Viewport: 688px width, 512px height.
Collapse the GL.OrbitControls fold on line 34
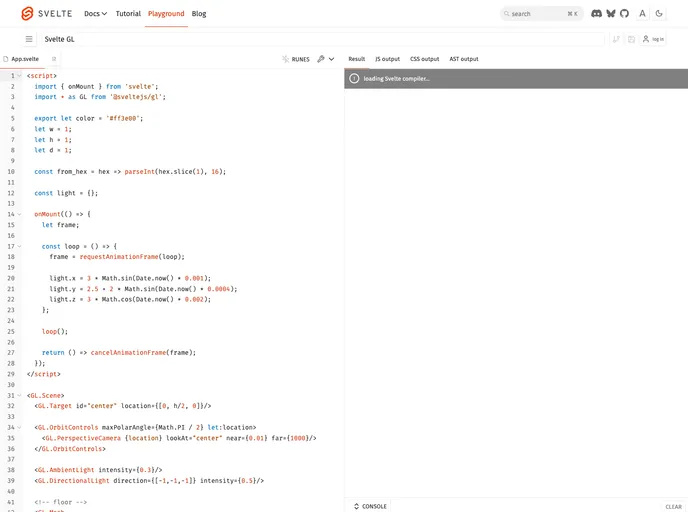pyautogui.click(x=19, y=427)
